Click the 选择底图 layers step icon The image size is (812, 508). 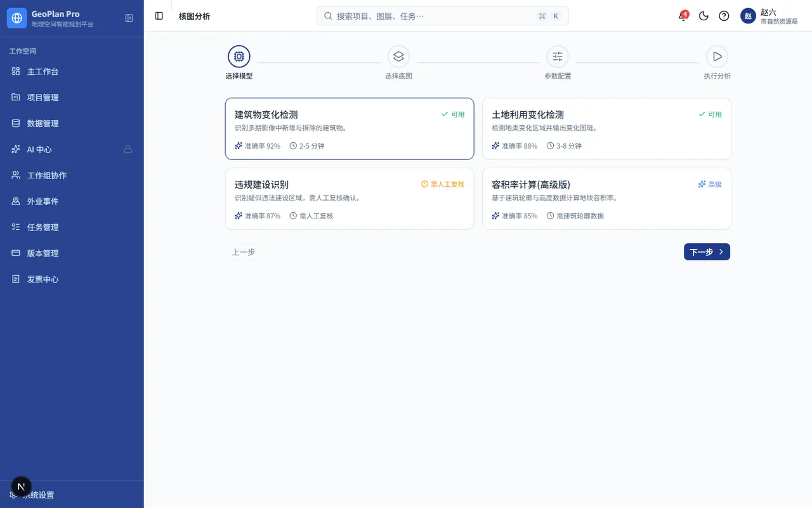pos(398,57)
